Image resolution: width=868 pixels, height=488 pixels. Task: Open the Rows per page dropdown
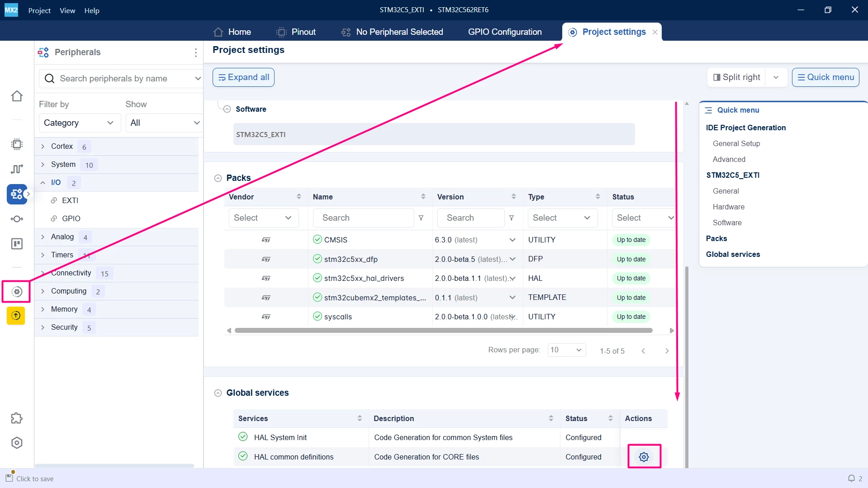(567, 350)
